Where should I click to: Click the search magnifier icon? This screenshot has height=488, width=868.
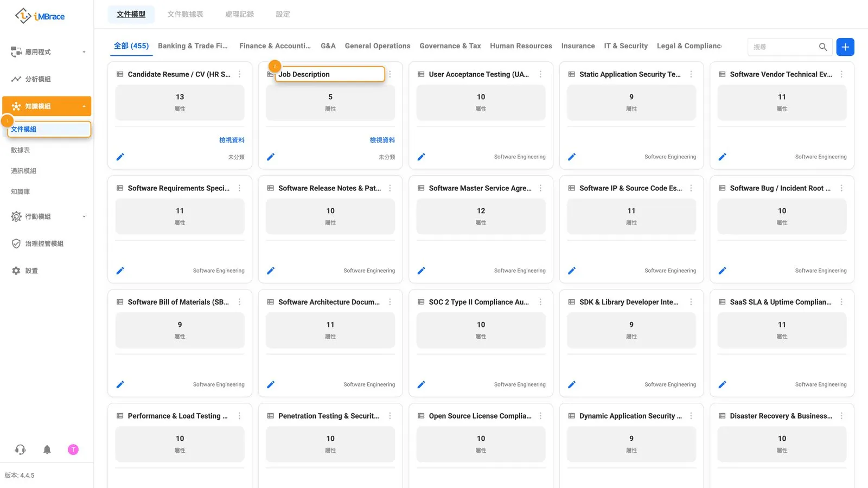823,47
